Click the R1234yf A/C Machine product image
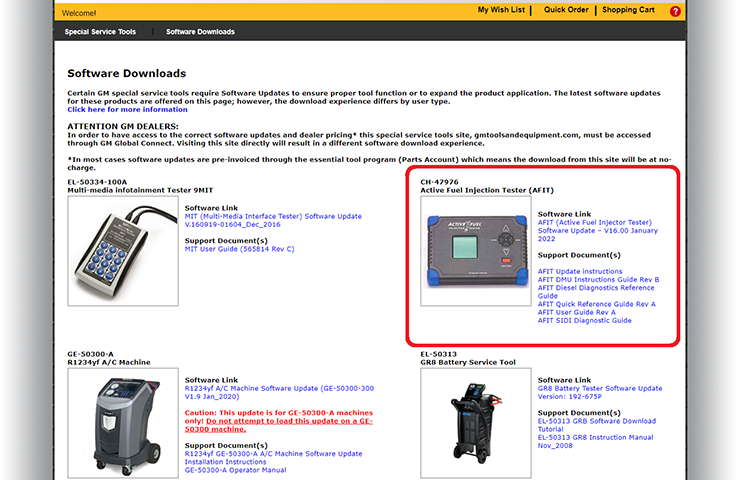 pyautogui.click(x=123, y=423)
